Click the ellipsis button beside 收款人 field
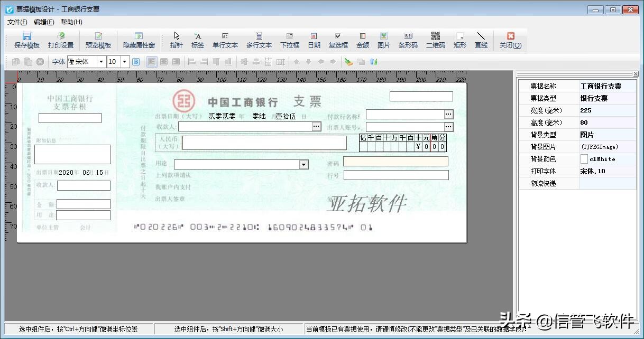 tap(316, 127)
